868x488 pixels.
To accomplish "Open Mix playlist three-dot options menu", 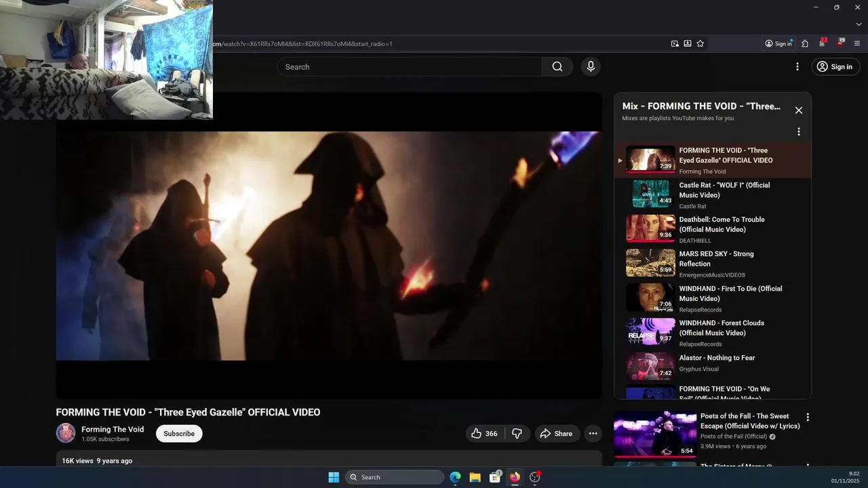I will click(799, 131).
